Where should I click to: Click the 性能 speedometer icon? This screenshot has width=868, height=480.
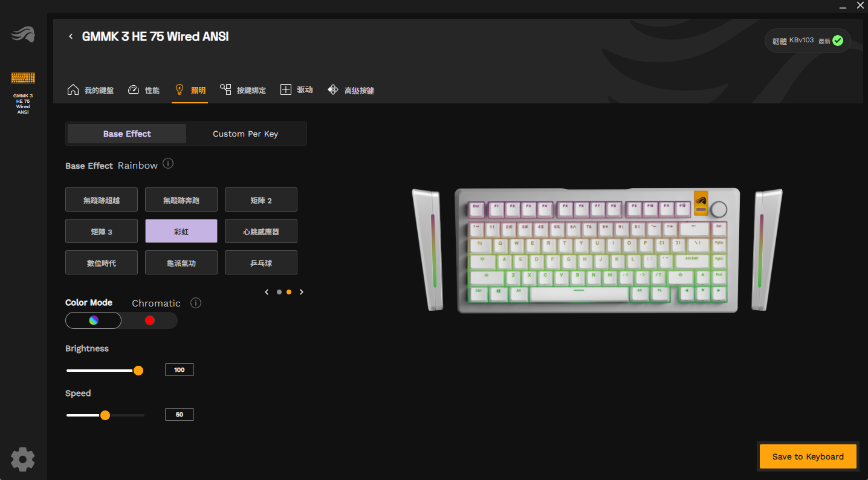134,90
